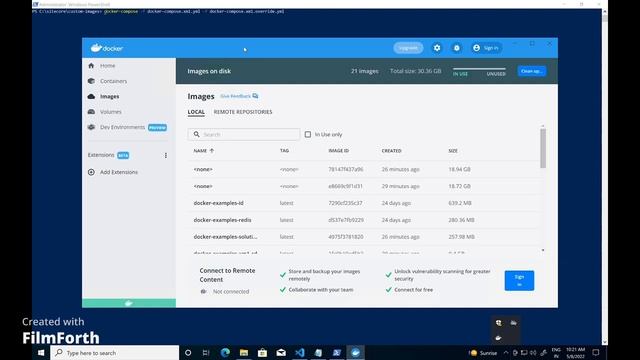Open the Volumes section
The height and width of the screenshot is (360, 640).
click(111, 112)
